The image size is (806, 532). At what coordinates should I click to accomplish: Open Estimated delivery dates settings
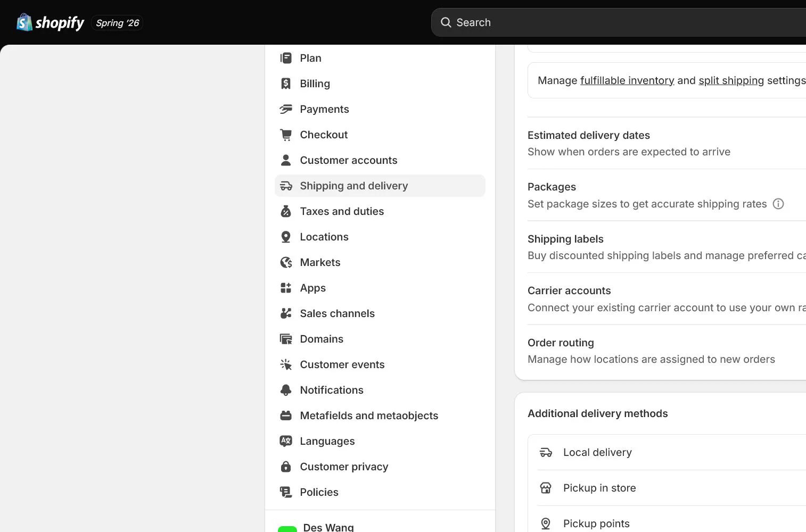(x=667, y=143)
